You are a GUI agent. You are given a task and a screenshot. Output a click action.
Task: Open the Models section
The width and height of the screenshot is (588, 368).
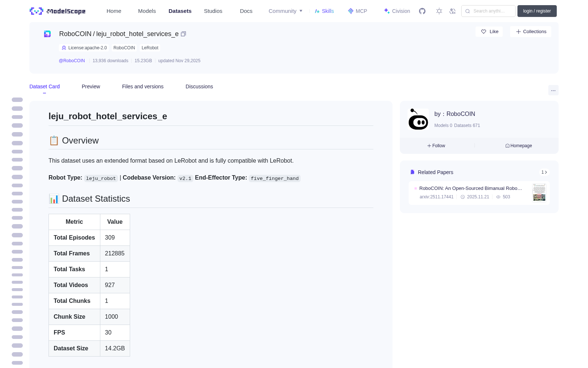click(147, 11)
